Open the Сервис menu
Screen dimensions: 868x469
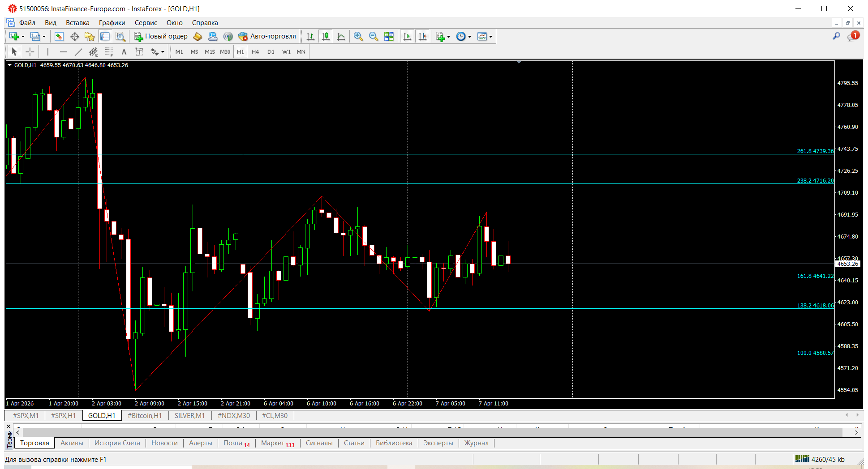tap(146, 23)
